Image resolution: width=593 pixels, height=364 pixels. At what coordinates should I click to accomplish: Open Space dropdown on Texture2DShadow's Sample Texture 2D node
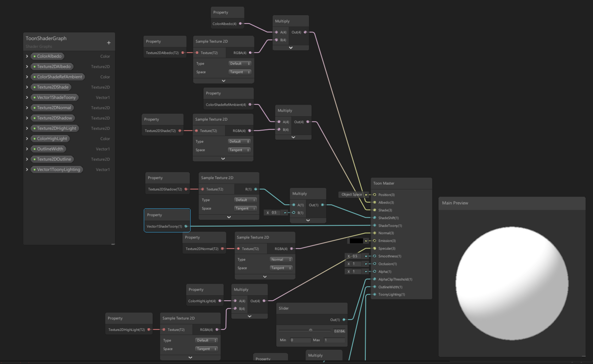coord(246,208)
